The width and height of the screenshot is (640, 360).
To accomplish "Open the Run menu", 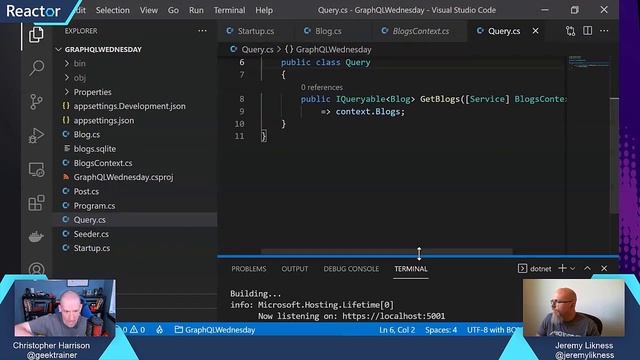I will (196, 10).
